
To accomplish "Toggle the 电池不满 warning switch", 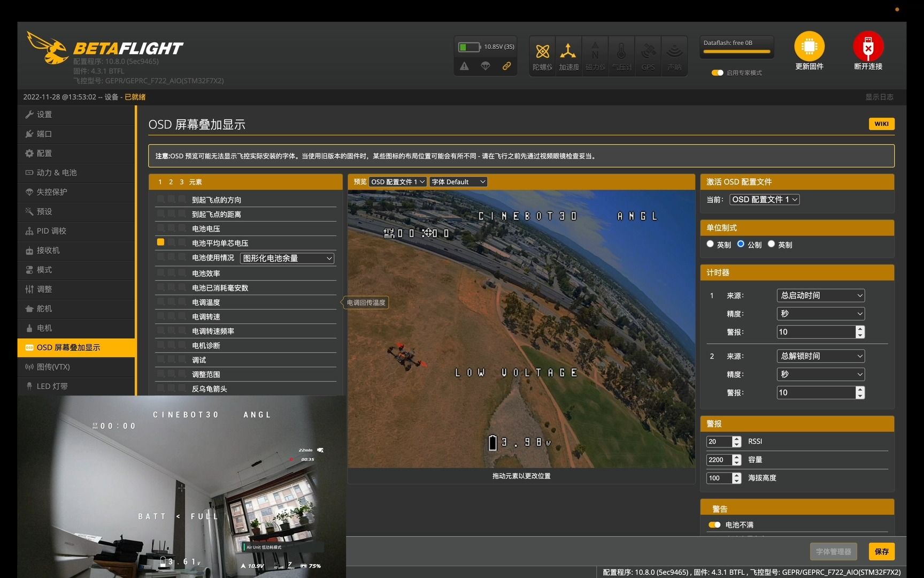I will pyautogui.click(x=714, y=524).
